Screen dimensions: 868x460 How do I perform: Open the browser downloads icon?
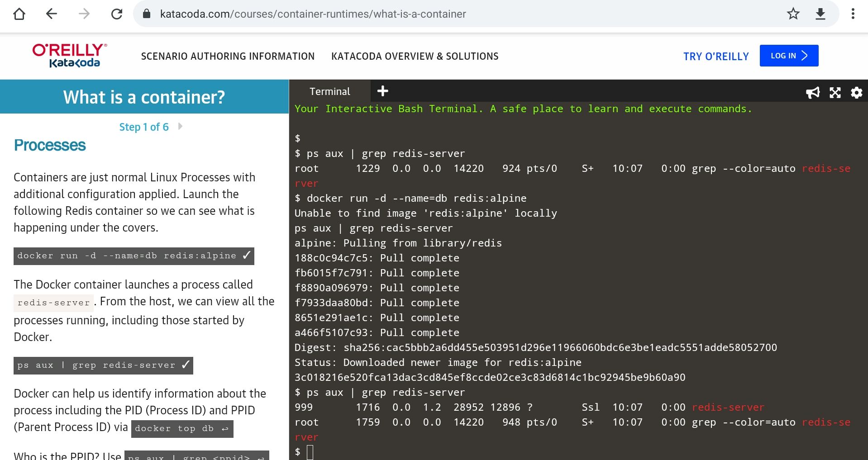[820, 14]
